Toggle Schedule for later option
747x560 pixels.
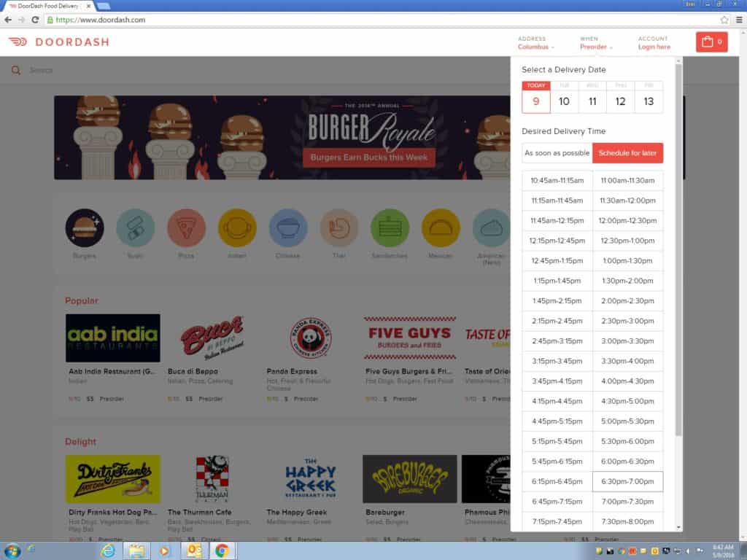tap(627, 153)
